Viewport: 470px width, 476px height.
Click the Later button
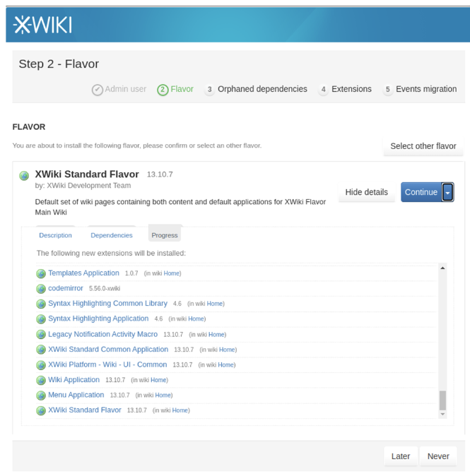coord(401,456)
